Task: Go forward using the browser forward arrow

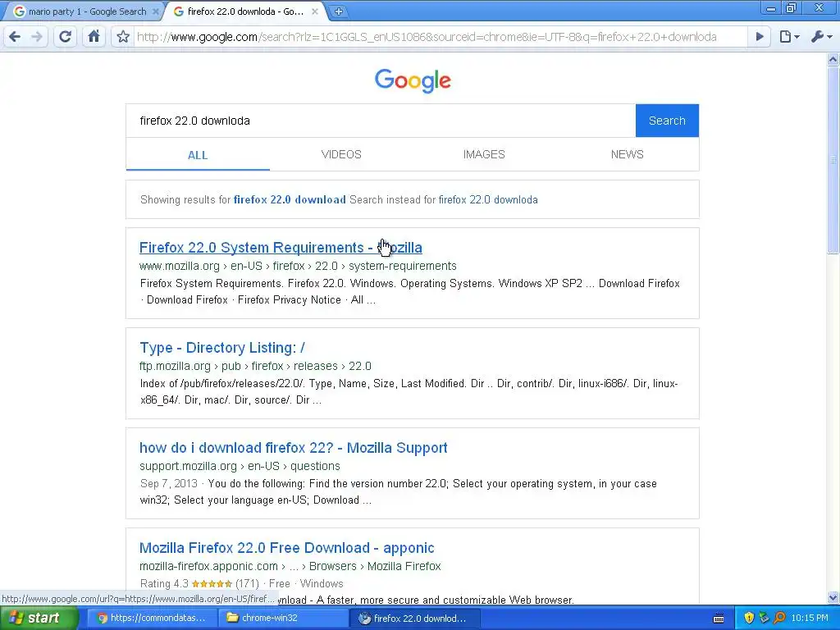Action: pyautogui.click(x=36, y=36)
